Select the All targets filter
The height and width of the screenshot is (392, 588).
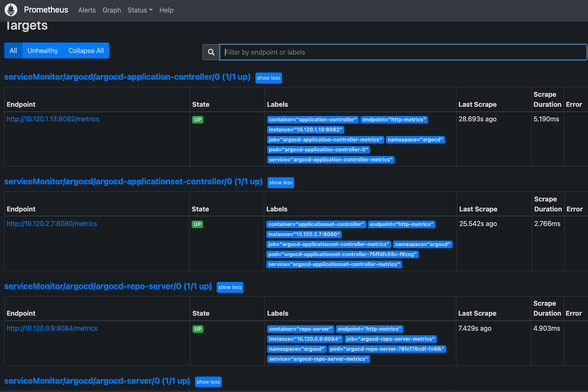click(x=13, y=50)
